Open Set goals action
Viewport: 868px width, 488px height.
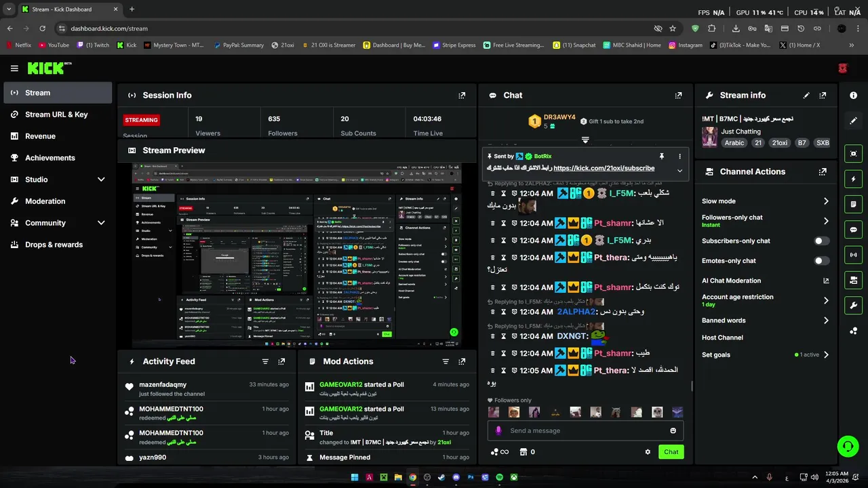coord(766,355)
